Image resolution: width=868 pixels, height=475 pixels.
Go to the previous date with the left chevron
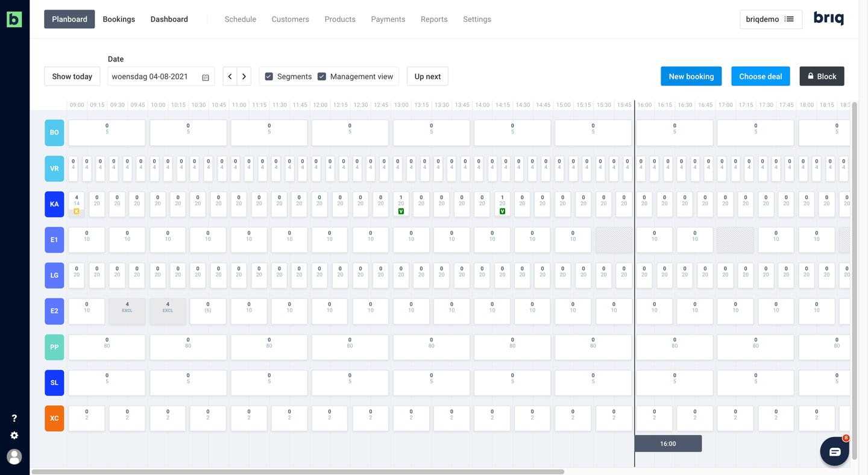point(229,76)
